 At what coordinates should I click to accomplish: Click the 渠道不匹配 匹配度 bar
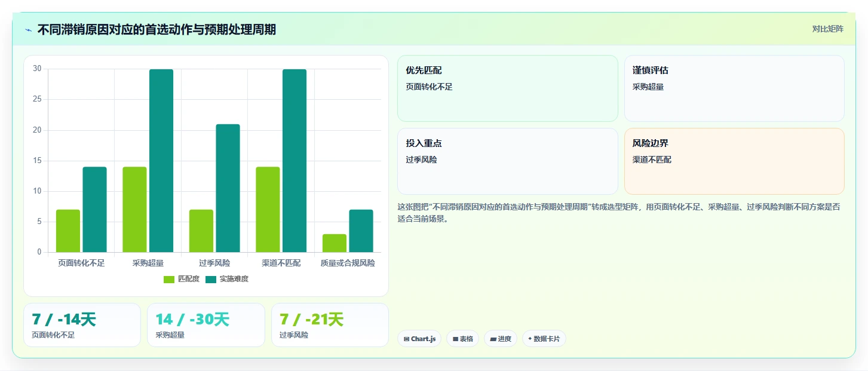(x=268, y=209)
